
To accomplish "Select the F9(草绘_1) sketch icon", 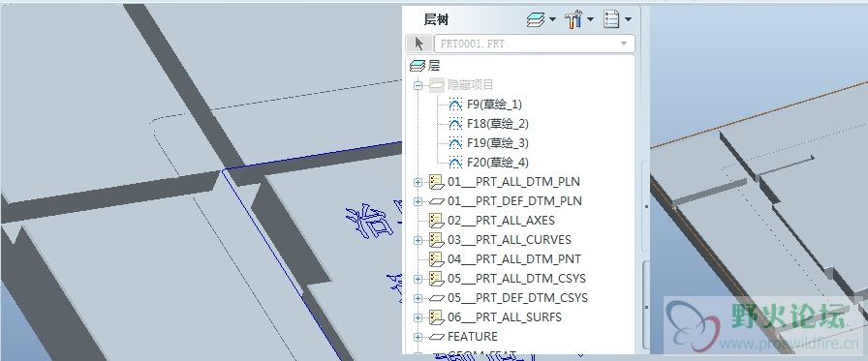I will 455,105.
